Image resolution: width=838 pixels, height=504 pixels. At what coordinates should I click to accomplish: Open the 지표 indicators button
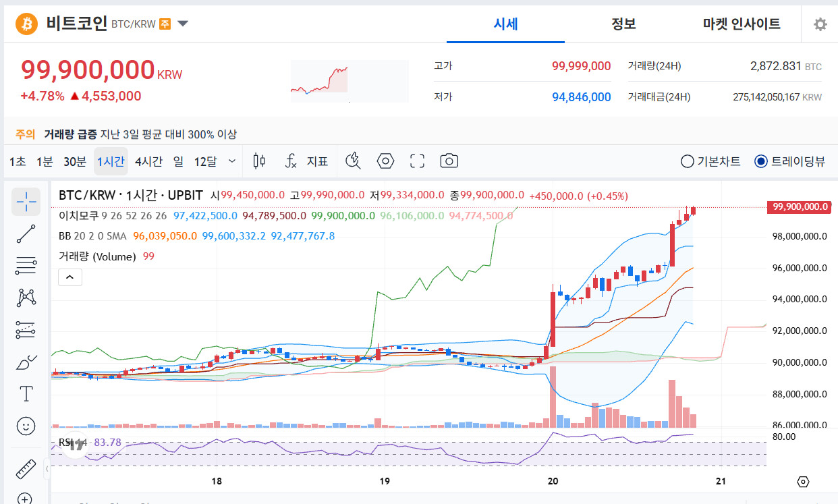pyautogui.click(x=307, y=161)
